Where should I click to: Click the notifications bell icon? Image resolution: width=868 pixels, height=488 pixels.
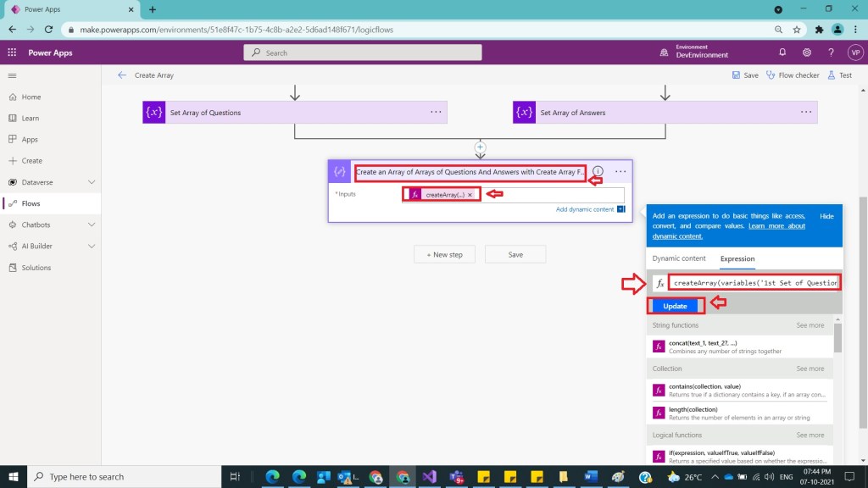(782, 53)
